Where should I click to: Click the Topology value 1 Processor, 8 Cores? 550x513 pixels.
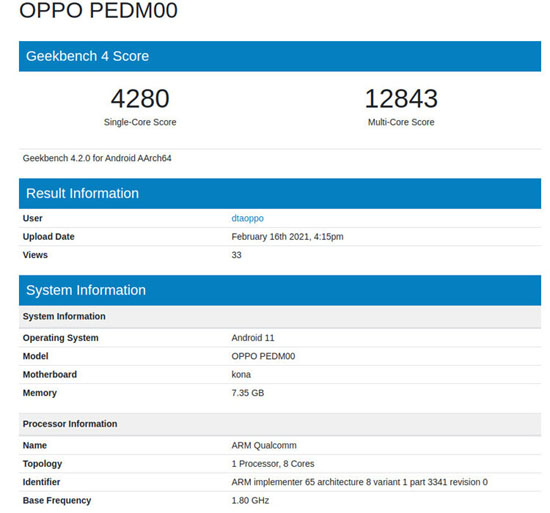tap(273, 464)
